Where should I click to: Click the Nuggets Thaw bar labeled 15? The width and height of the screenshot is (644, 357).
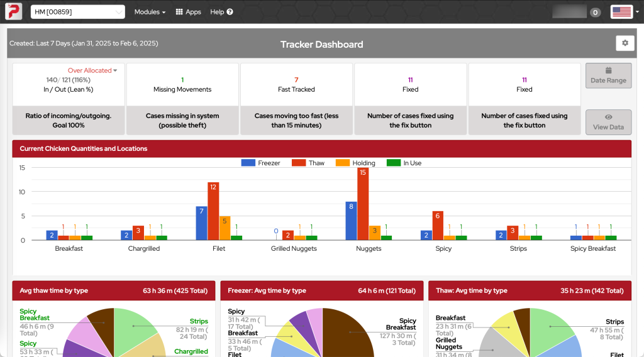[x=363, y=204]
